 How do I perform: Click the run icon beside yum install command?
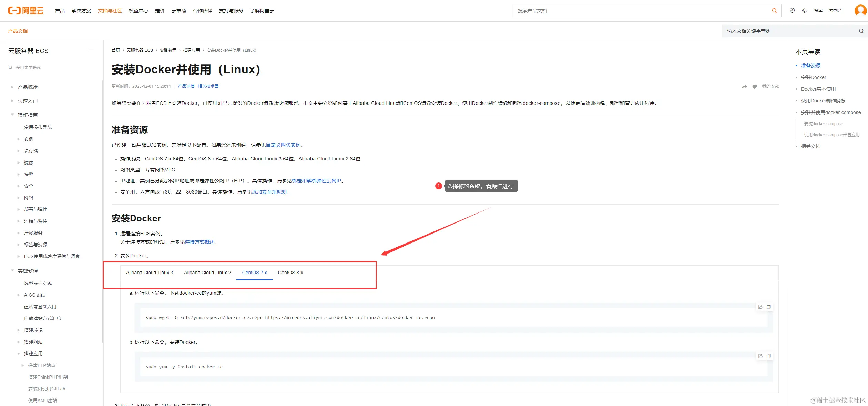tap(760, 356)
